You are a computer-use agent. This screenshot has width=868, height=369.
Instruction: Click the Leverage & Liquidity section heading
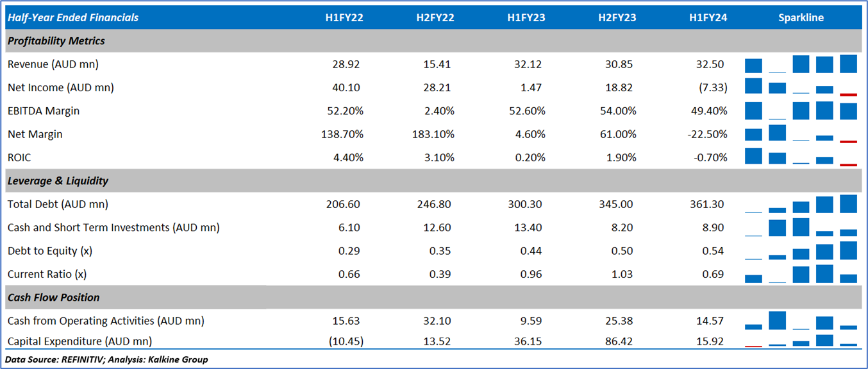58,181
